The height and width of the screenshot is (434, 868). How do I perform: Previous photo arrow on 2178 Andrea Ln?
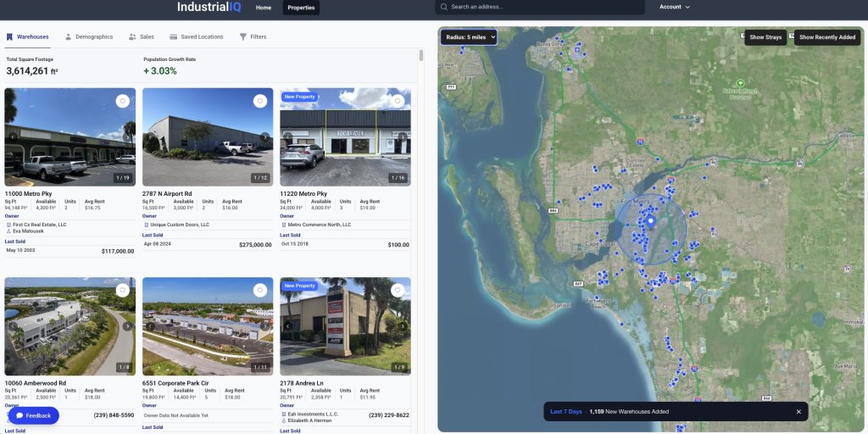[x=288, y=325]
